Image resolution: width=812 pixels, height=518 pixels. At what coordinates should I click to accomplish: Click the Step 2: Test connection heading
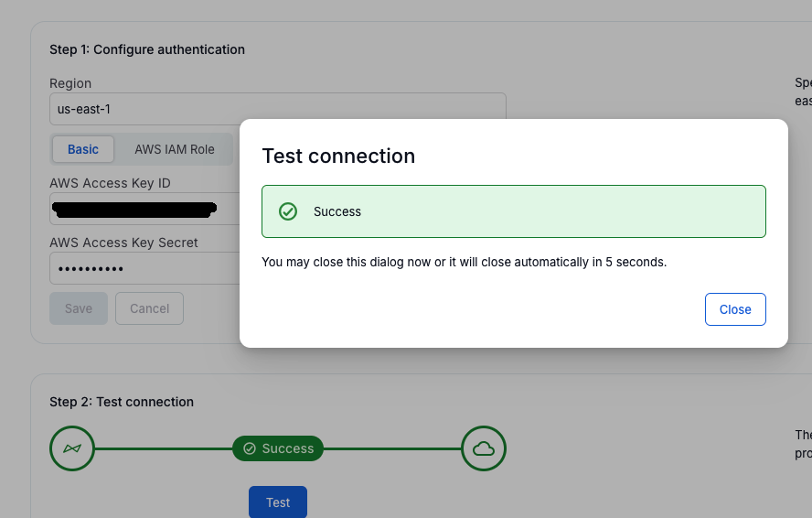click(122, 402)
